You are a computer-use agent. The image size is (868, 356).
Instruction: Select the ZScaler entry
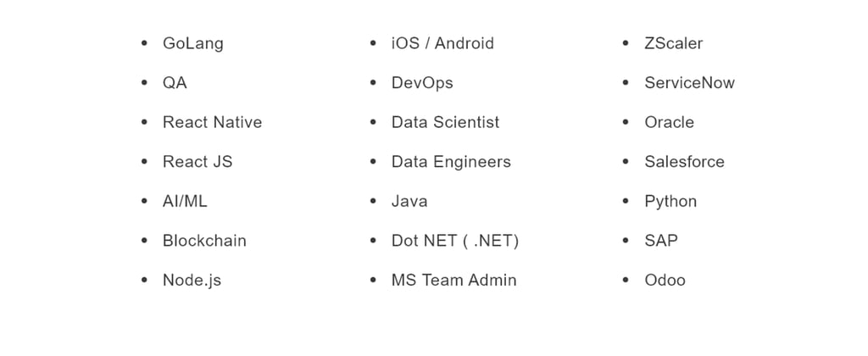(x=673, y=44)
